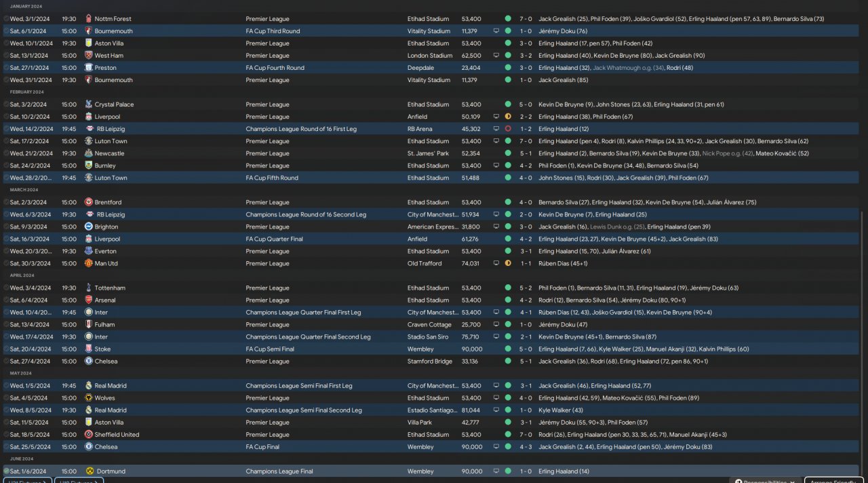The width and height of the screenshot is (868, 483).
Task: Click the Arrange Friendly button
Action: 833,480
